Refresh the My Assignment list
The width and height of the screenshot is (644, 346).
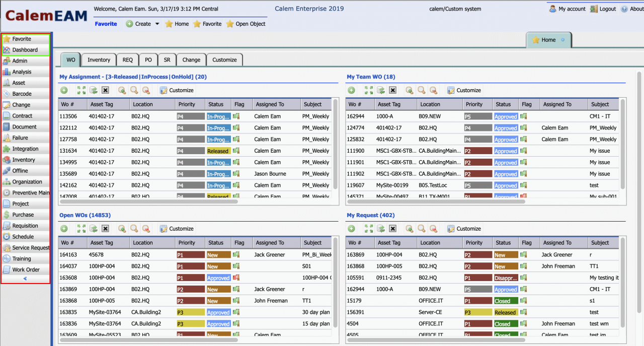point(94,90)
